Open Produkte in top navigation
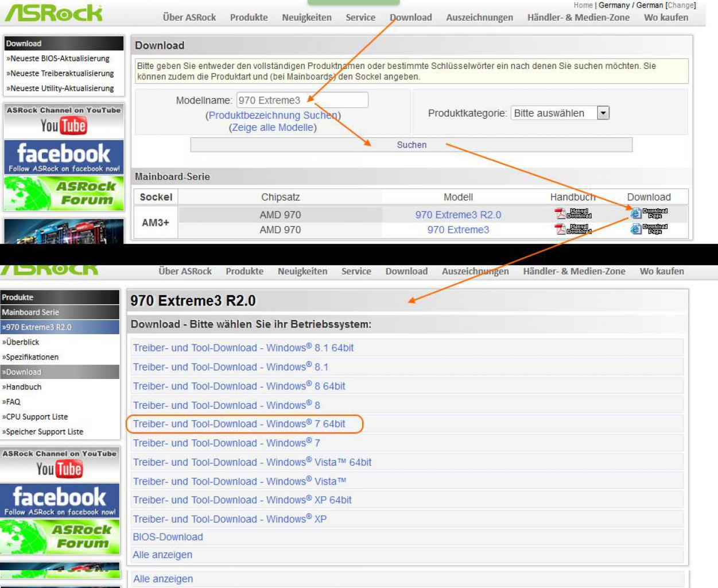 249,17
